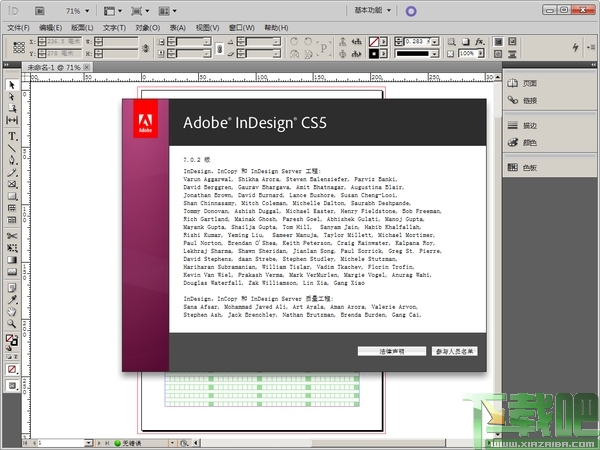
Task: Open the control panel flyout menu
Action: point(590,47)
